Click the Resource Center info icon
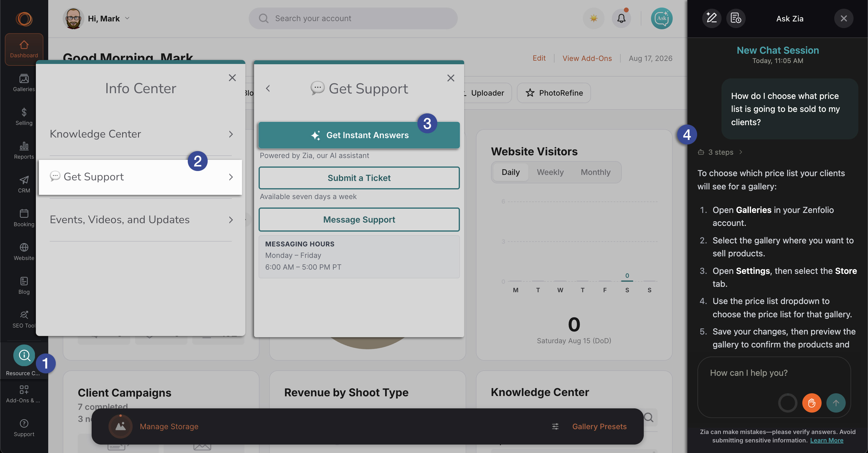Screen dimensions: 868x453 pyautogui.click(x=24, y=355)
